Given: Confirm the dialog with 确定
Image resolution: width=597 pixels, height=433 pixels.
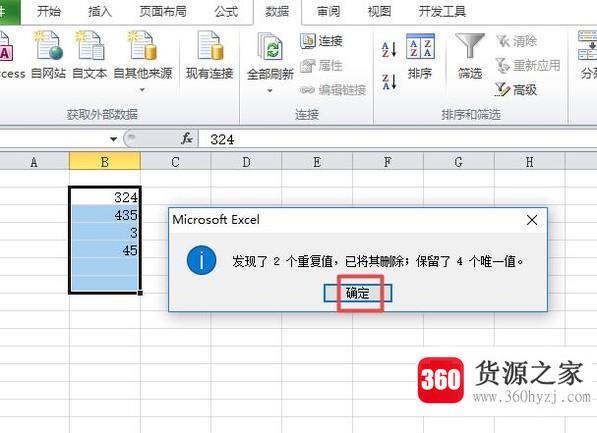Looking at the screenshot, I should [x=358, y=293].
